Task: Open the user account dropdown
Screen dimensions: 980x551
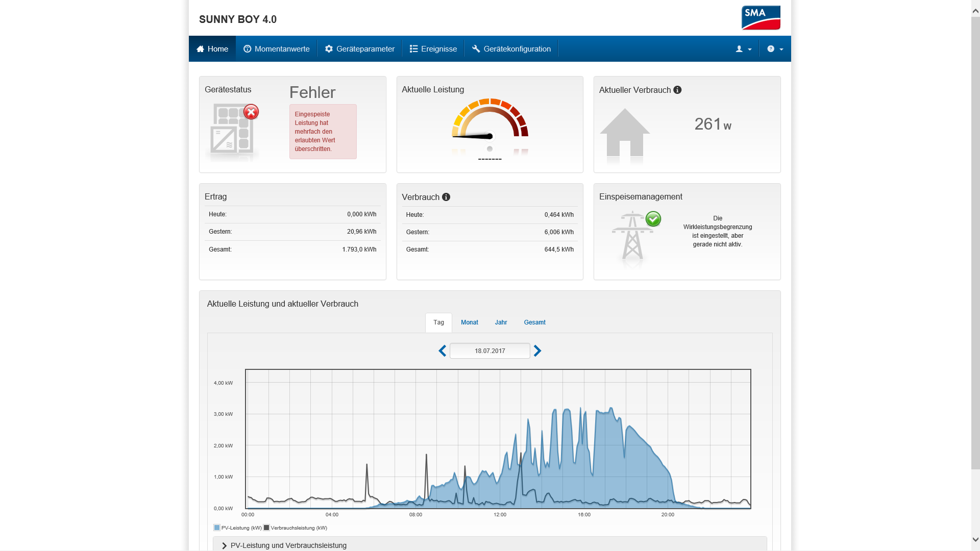Action: (x=743, y=49)
